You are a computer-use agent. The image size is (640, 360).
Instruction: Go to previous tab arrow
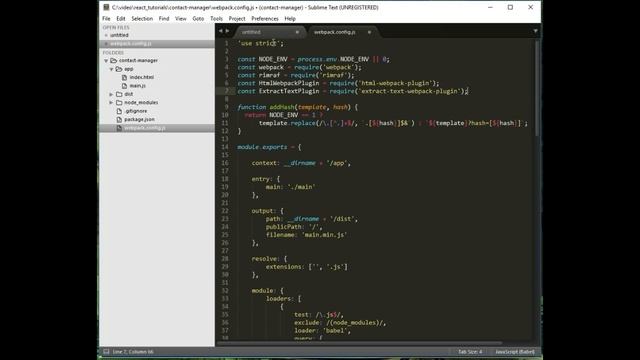click(x=221, y=31)
